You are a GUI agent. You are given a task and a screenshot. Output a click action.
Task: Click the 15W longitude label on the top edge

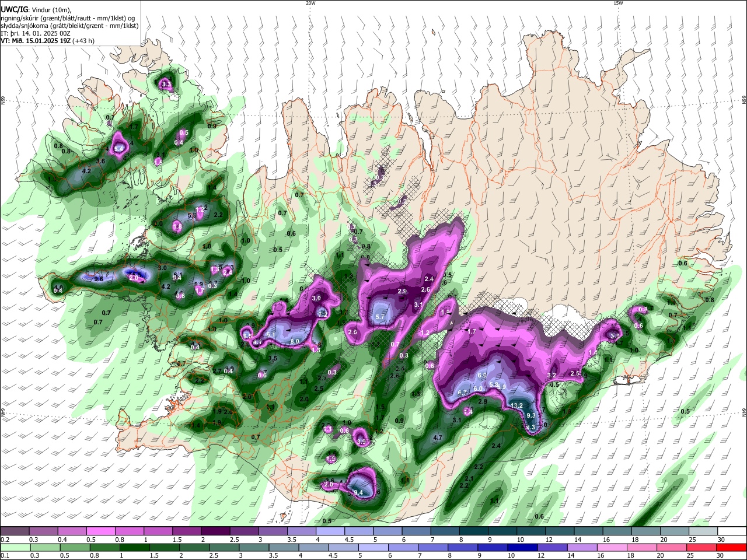click(x=618, y=3)
